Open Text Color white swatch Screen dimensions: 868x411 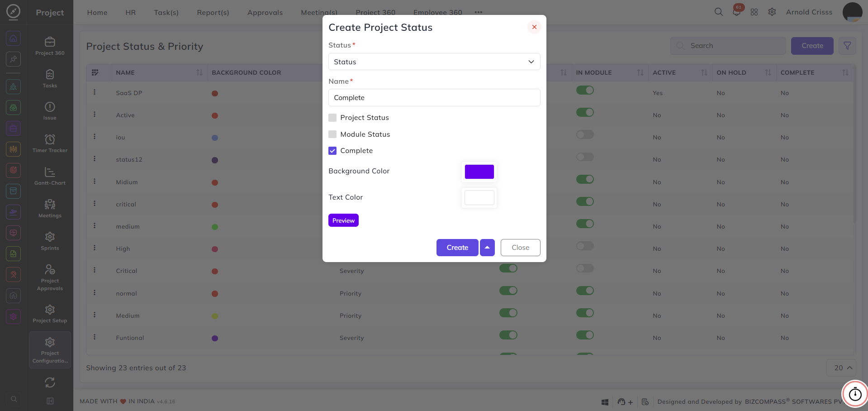tap(479, 197)
